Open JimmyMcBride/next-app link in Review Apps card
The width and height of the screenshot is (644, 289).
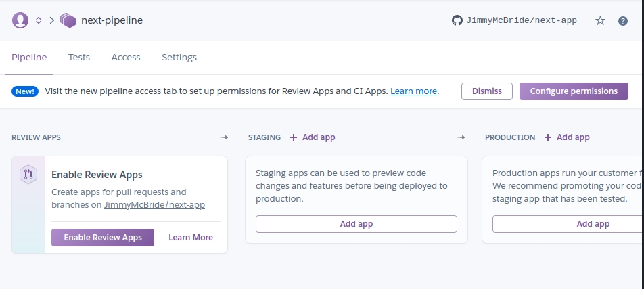pyautogui.click(x=154, y=204)
